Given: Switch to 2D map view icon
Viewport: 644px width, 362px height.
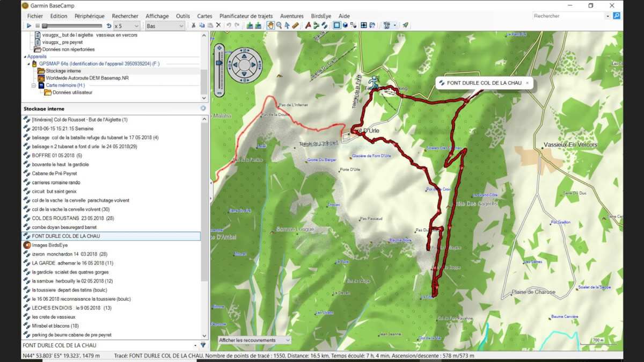Looking at the screenshot, I should point(337,25).
